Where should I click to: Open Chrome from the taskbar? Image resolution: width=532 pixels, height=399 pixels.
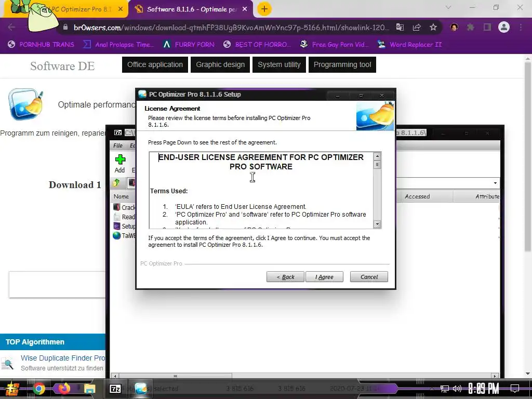pos(38,389)
